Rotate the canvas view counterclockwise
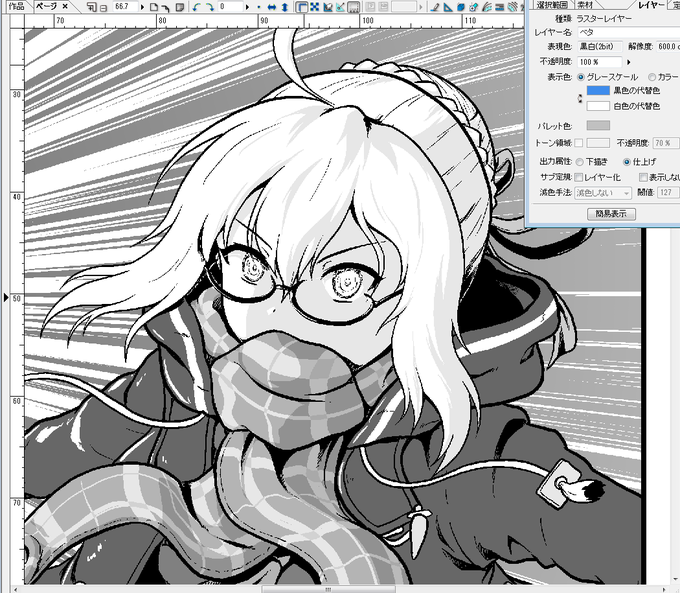Viewport: 680px width, 593px height. pyautogui.click(x=196, y=7)
